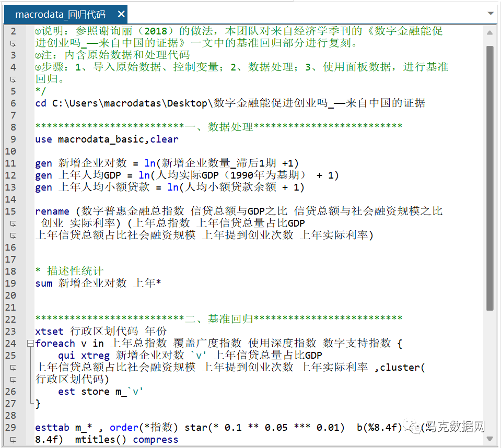Click the 'order(*指数)' option text

coord(144,427)
